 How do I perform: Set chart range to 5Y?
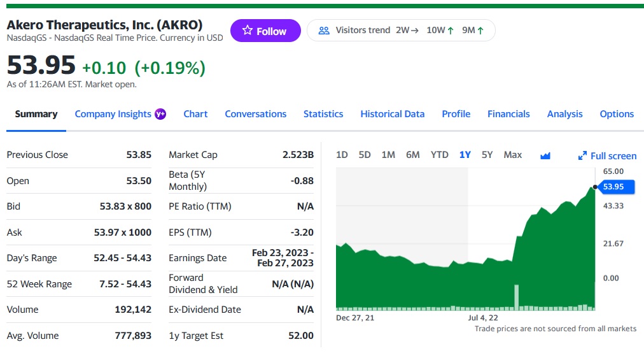(x=487, y=155)
